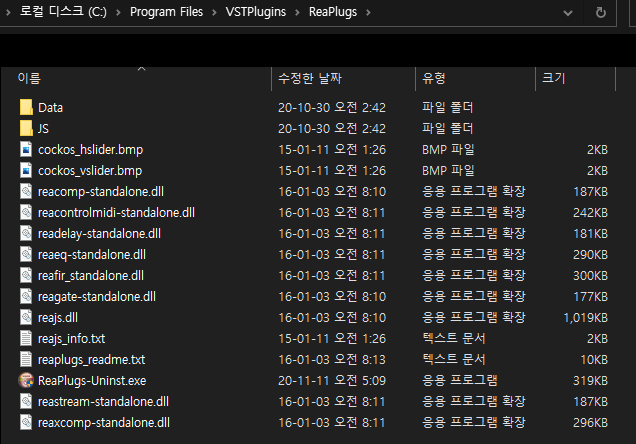Viewport: 636px width, 444px height.
Task: Select the ReaPlugs-Uninst.exe installer icon
Action: click(26, 380)
